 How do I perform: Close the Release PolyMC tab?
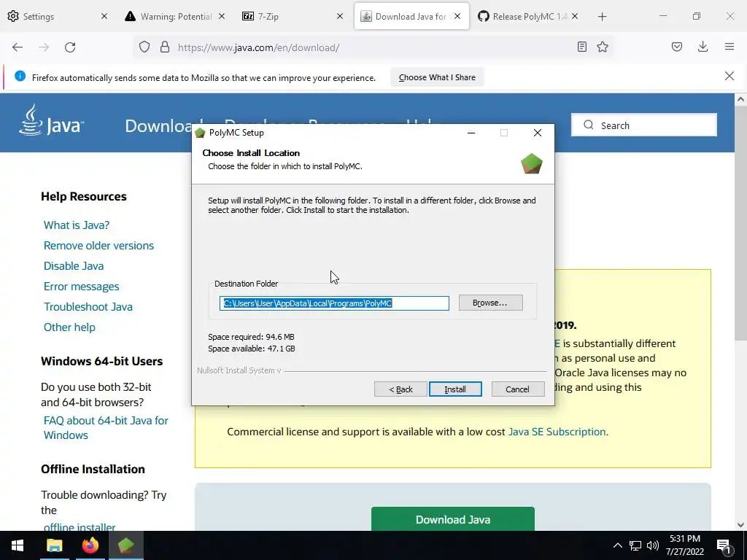[575, 16]
